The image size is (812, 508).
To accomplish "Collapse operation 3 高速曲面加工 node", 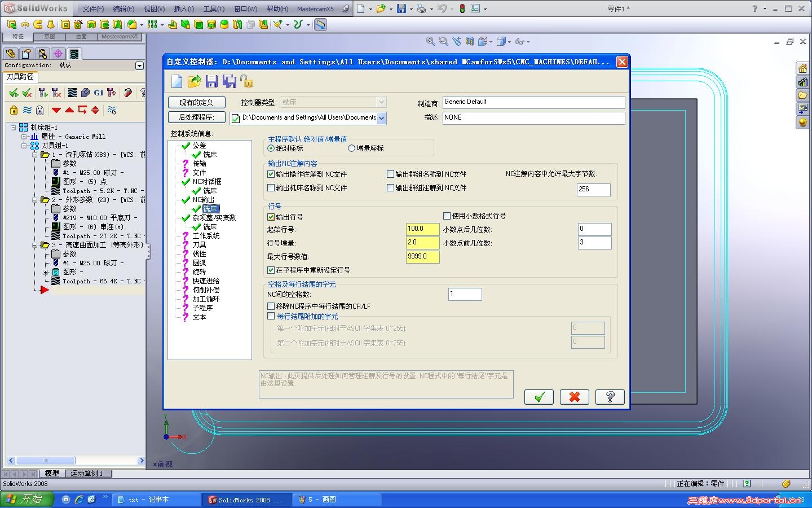I will (35, 245).
